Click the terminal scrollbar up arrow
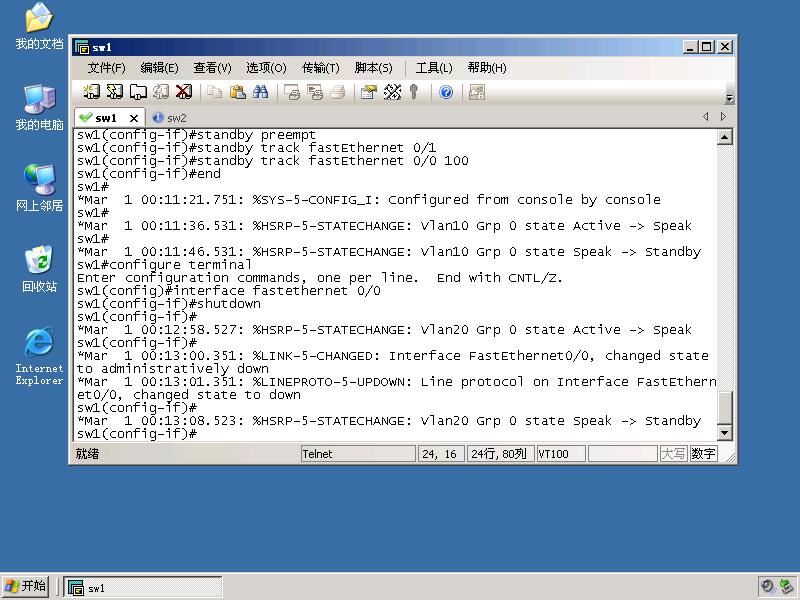 [724, 137]
